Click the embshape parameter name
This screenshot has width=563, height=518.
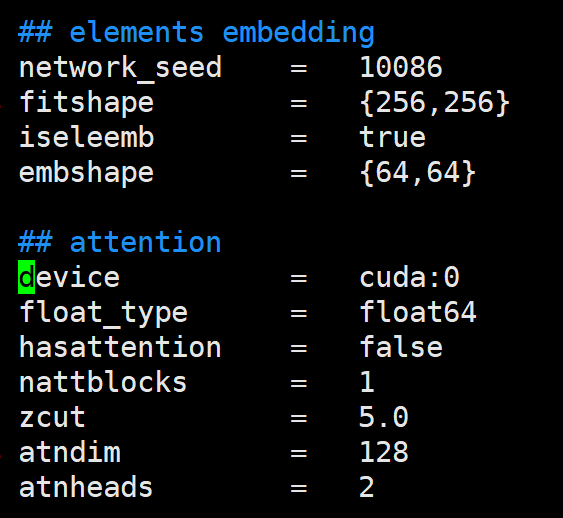click(x=86, y=174)
